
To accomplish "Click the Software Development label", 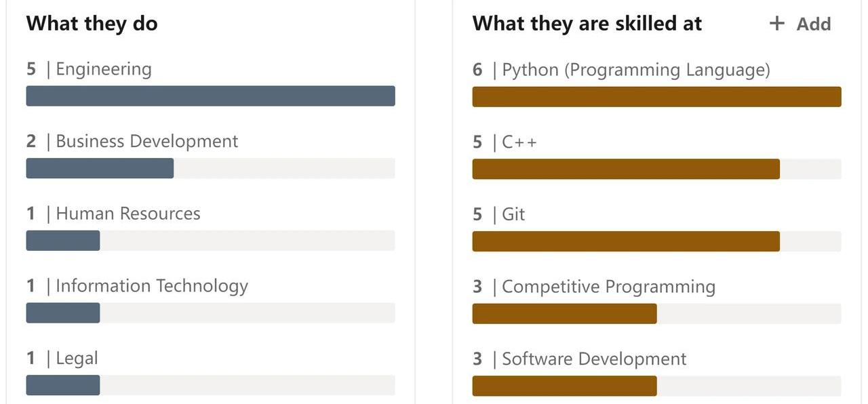I will [x=594, y=359].
